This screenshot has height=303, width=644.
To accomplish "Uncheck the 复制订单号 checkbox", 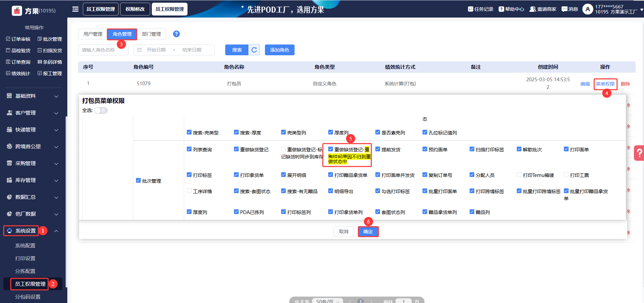I will click(x=425, y=175).
